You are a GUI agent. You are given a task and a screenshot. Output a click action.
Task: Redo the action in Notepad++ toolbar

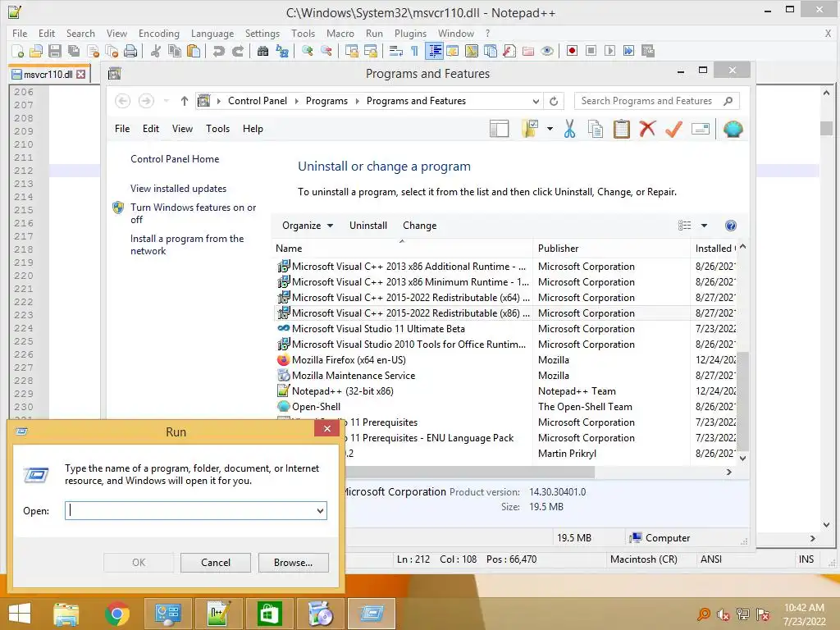[x=238, y=51]
